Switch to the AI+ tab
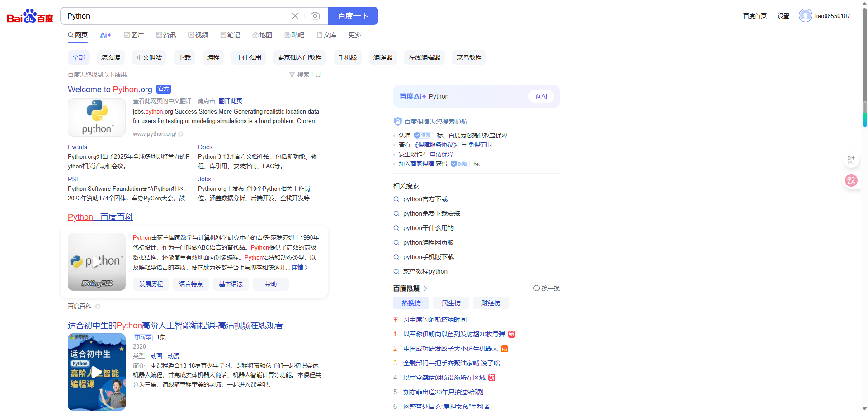This screenshot has width=868, height=412. point(106,35)
